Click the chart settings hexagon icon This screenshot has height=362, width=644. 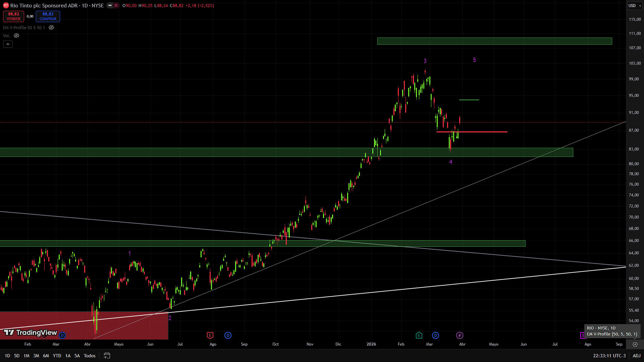point(635,344)
